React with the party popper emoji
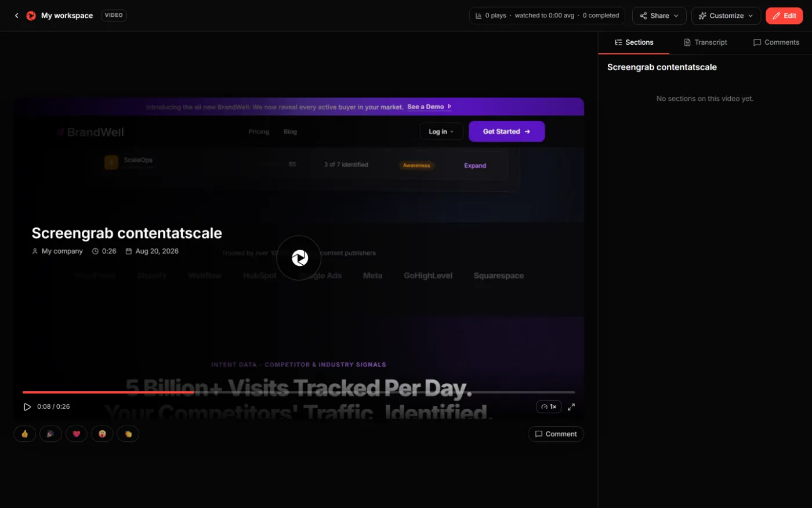The height and width of the screenshot is (508, 812). [x=50, y=434]
